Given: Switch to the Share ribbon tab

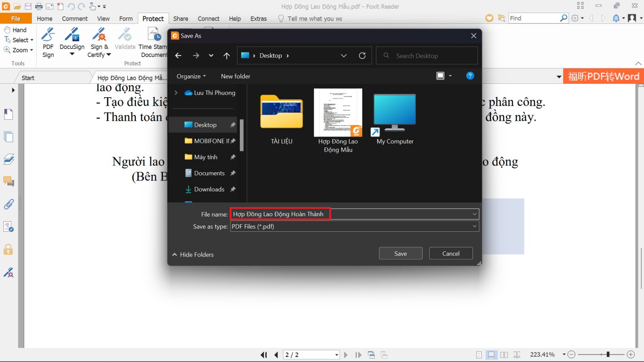Looking at the screenshot, I should 180,18.
